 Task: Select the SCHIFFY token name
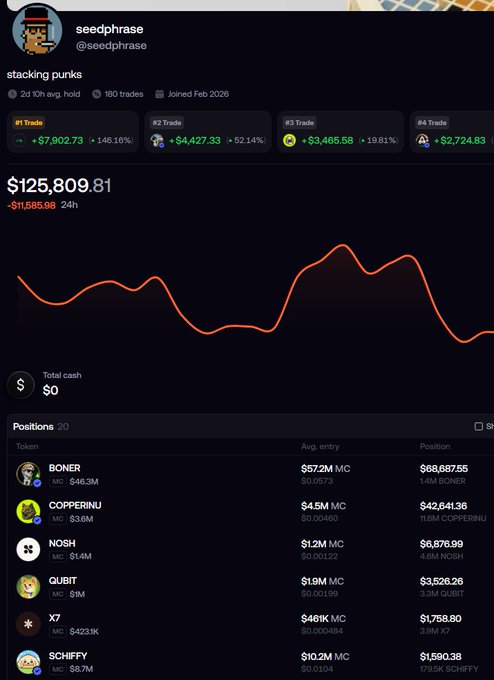click(x=68, y=656)
